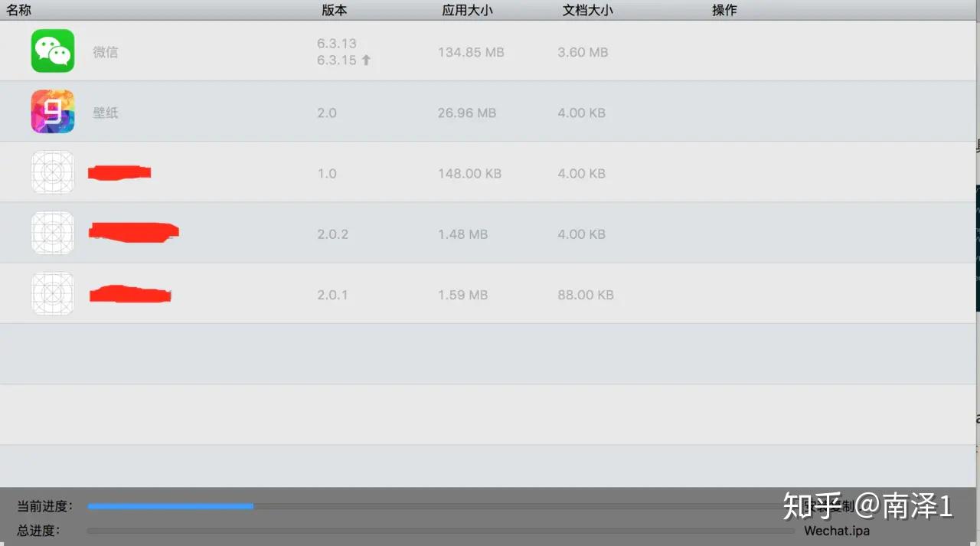Sort by the 名称 column header
This screenshot has height=546, width=980.
point(19,10)
